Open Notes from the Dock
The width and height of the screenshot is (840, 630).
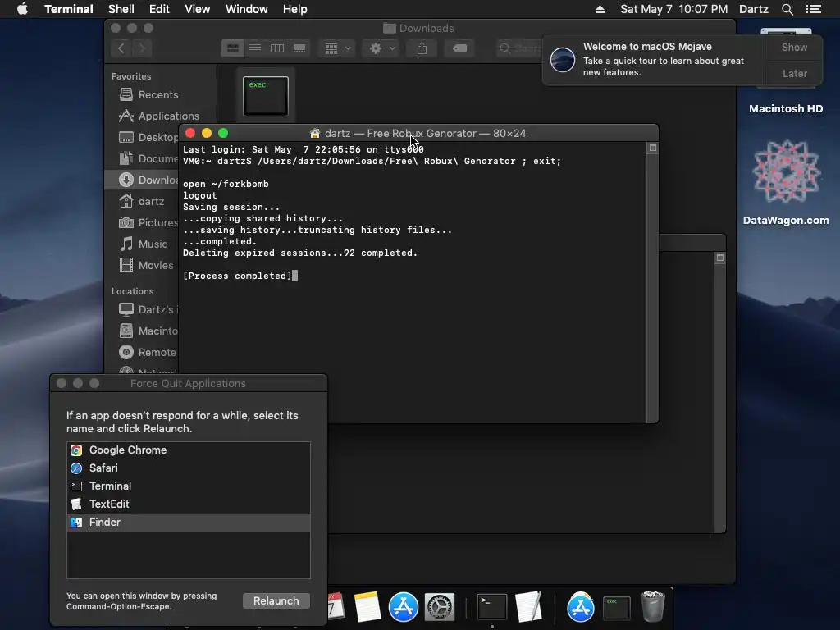coord(367,607)
